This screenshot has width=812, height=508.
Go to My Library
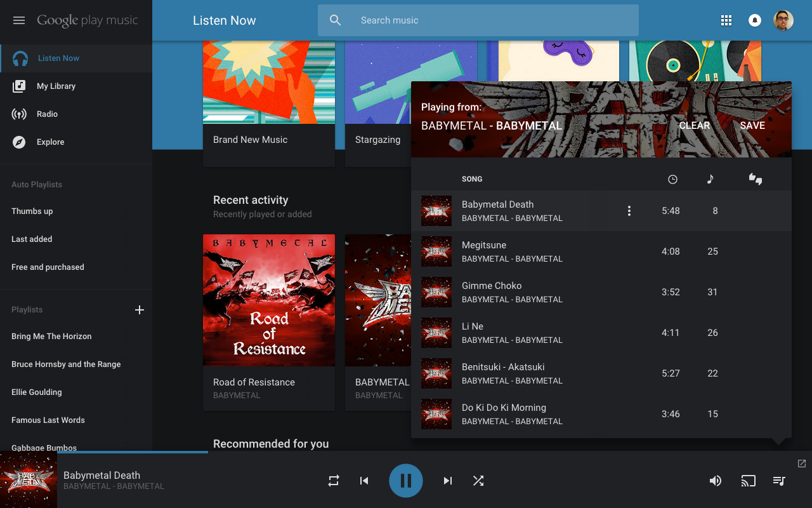pyautogui.click(x=76, y=86)
